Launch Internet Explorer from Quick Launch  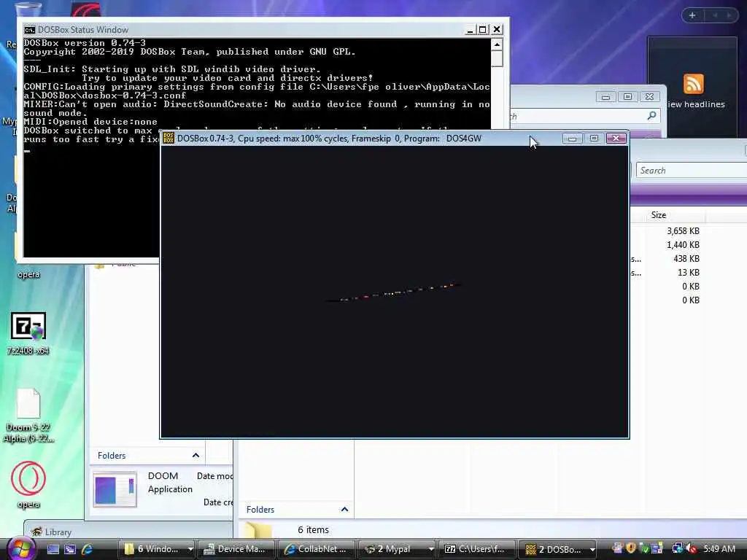click(x=88, y=549)
